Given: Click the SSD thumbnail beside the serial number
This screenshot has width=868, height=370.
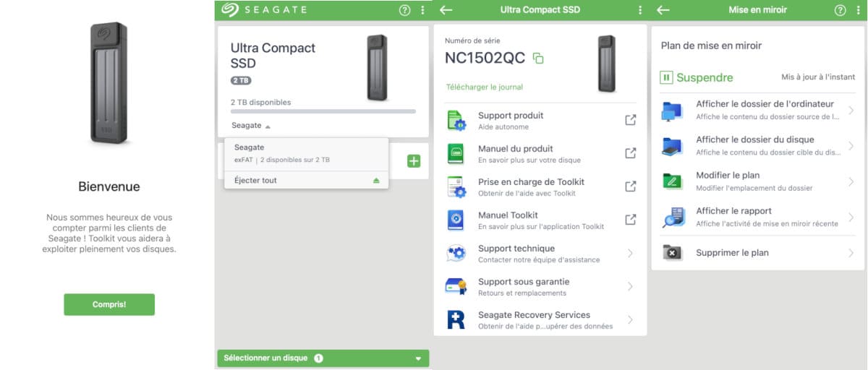Looking at the screenshot, I should 607,64.
